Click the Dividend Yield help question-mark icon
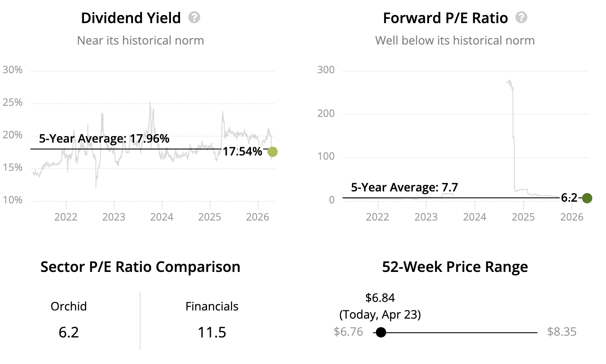Viewport: 606px width, 364px height. [194, 18]
